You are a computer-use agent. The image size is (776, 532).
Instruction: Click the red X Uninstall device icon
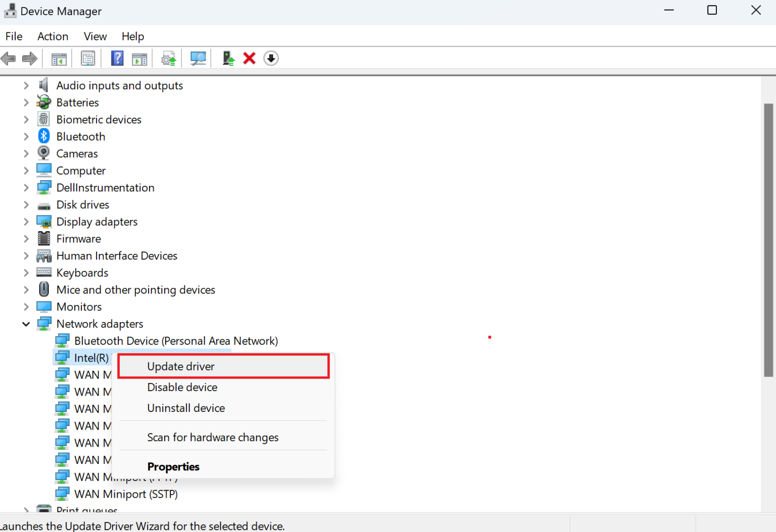pyautogui.click(x=249, y=58)
